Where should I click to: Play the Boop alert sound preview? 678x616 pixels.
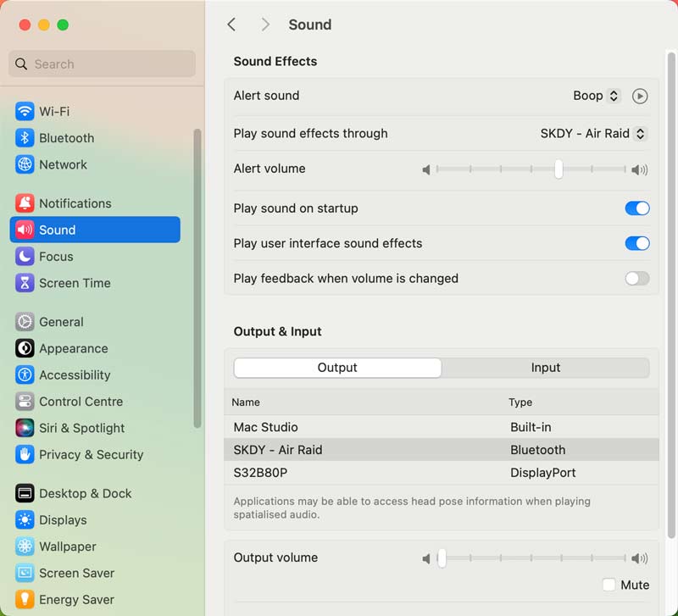coord(640,96)
